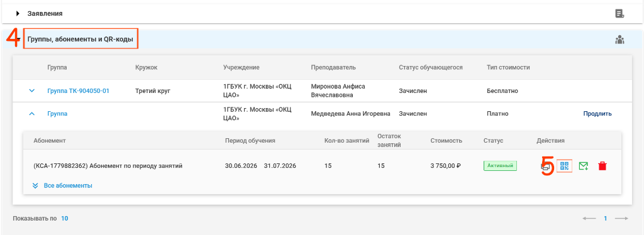The width and height of the screenshot is (644, 235).
Task: Expand the Группа ТК-904050-01 row chevron
Action: 32,90
